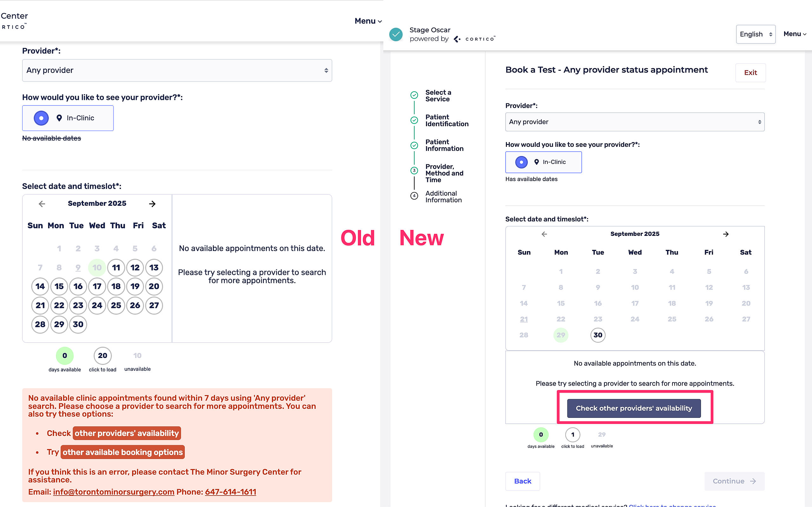Open the English language selector
The image size is (812, 507).
pyautogui.click(x=755, y=34)
